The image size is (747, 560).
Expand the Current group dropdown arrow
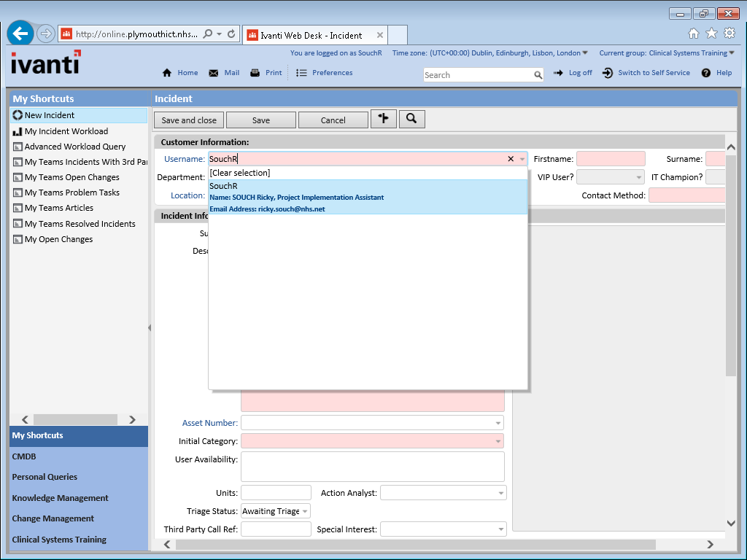[x=732, y=52]
